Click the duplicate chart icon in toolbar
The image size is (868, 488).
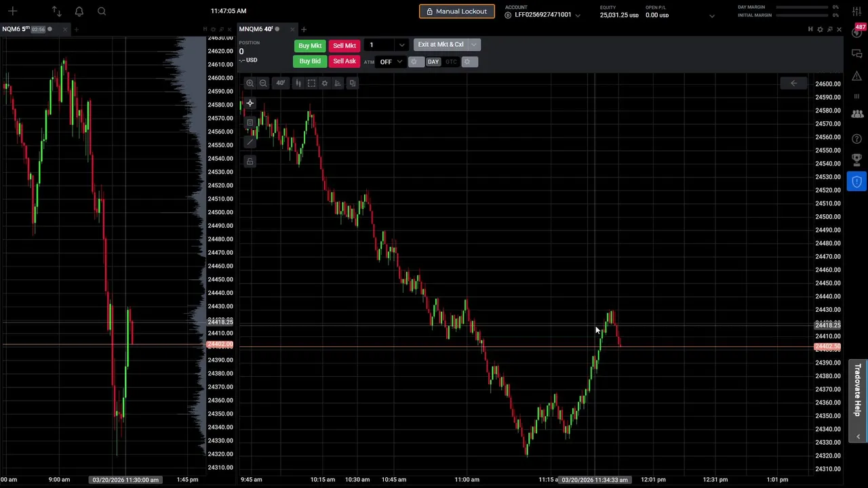click(352, 83)
